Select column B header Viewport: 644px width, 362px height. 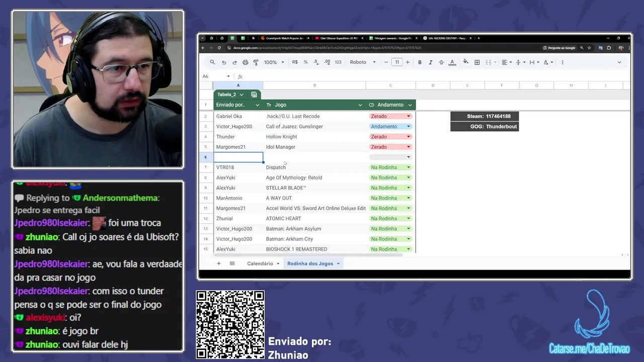click(314, 85)
